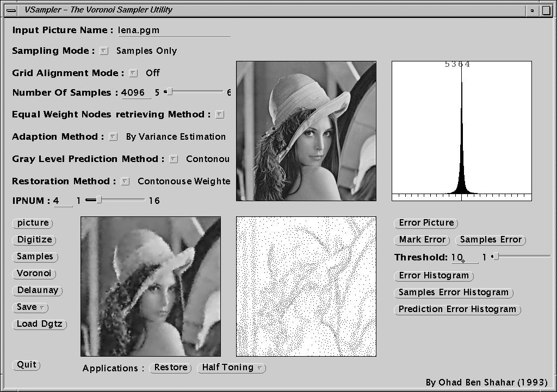This screenshot has height=392, width=557.
Task: Click the 'Contonouse Weighte' restoration value
Action: tap(184, 182)
